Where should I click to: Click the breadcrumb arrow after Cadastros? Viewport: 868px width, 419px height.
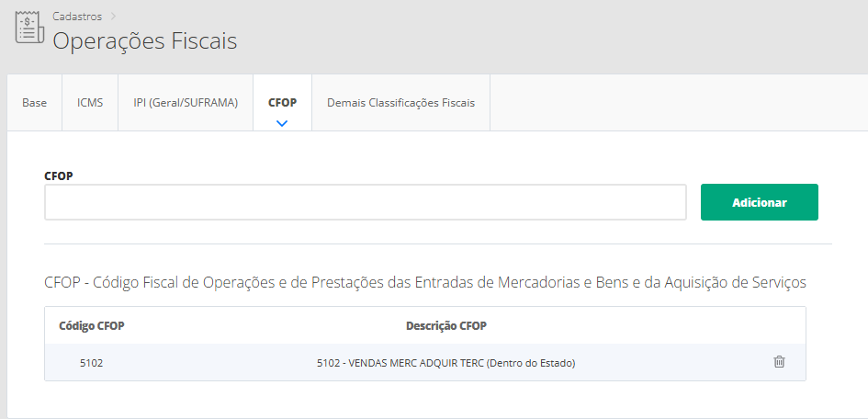point(114,16)
